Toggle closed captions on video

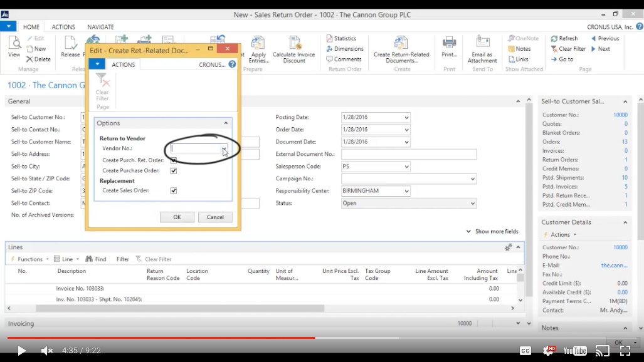525,351
